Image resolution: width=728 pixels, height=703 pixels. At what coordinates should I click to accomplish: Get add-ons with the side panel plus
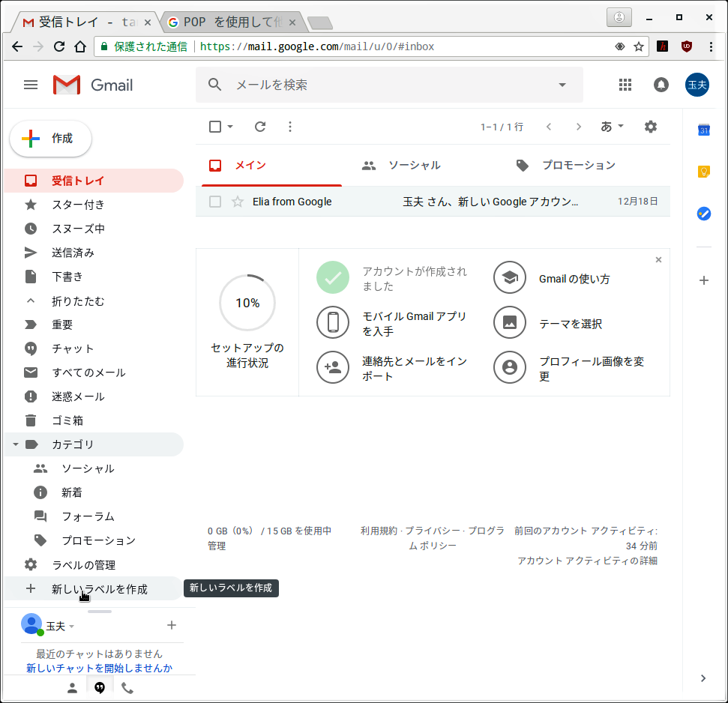pyautogui.click(x=704, y=280)
